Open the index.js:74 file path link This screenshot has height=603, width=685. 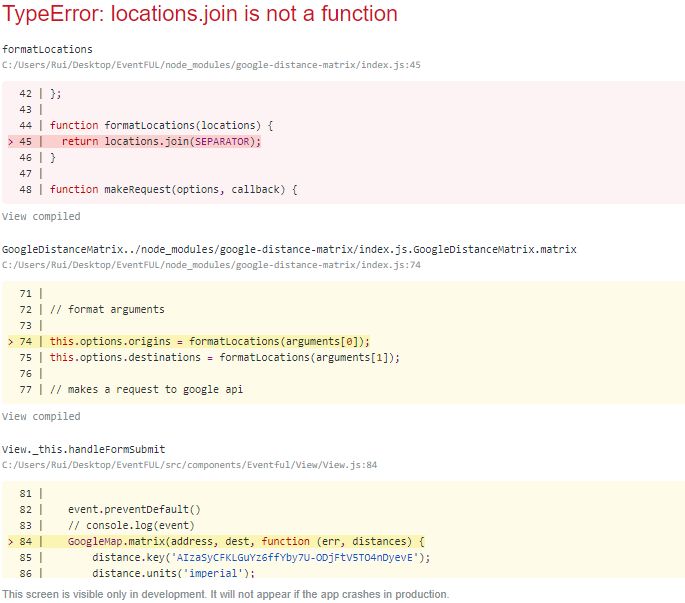(211, 265)
